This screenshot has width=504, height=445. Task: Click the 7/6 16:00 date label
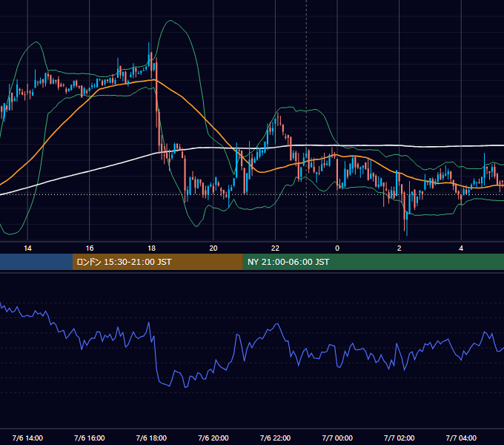point(90,438)
